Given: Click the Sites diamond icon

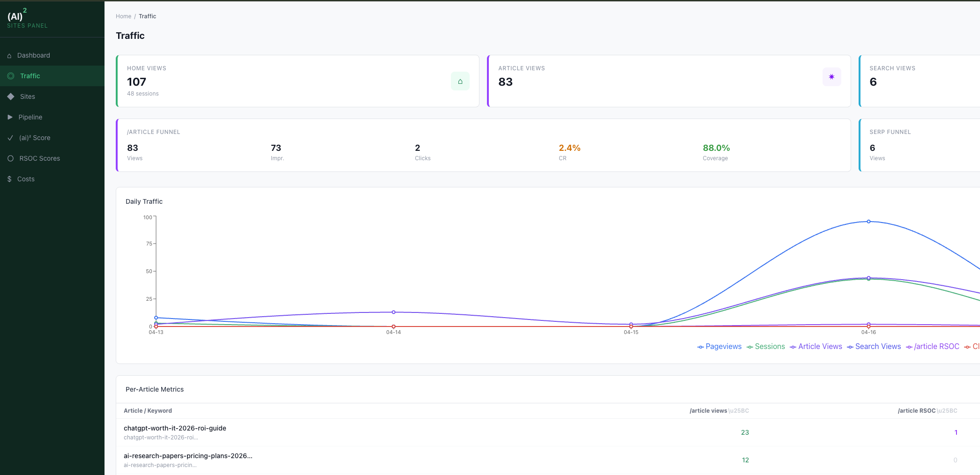Looking at the screenshot, I should tap(11, 96).
